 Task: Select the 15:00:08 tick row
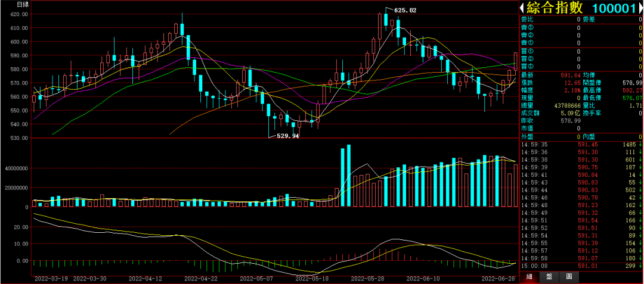(581, 266)
